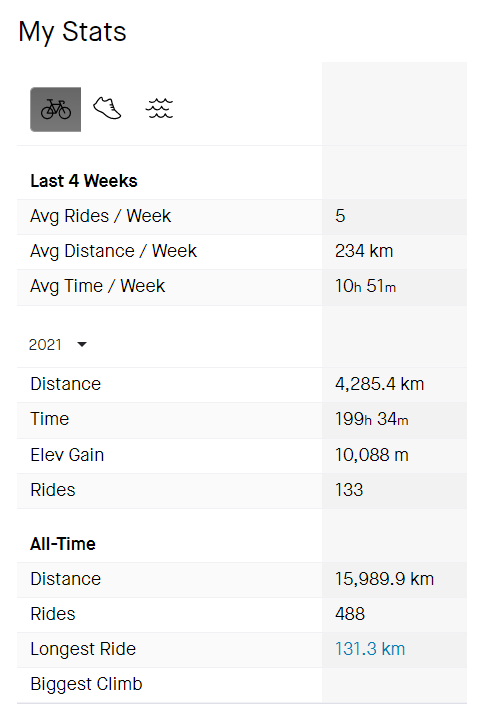477x710 pixels.
Task: Click the All-Time section header
Action: pos(63,544)
